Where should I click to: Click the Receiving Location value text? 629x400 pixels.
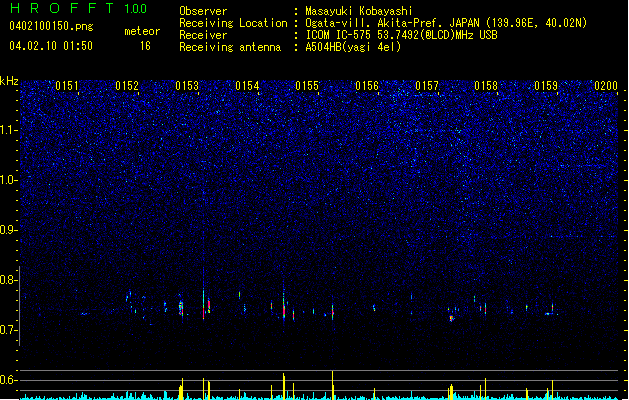[446, 23]
